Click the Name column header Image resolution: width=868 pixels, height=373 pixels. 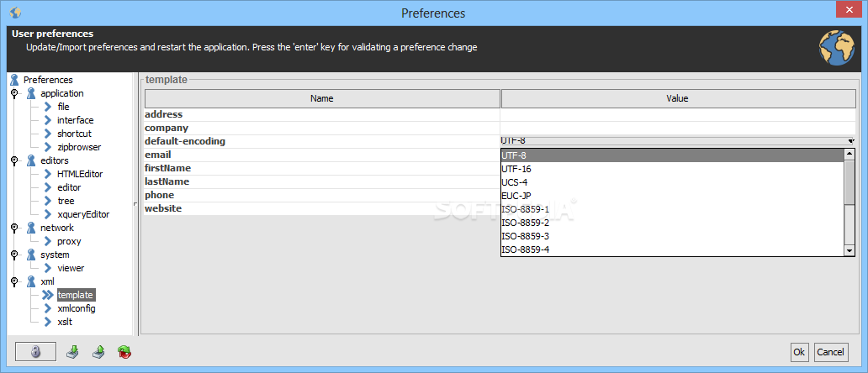coord(321,98)
